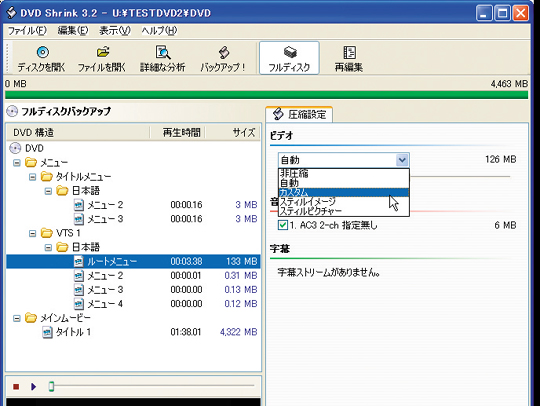The height and width of the screenshot is (406, 540).
Task: Select the 圧縮設定 tab
Action: [x=299, y=114]
